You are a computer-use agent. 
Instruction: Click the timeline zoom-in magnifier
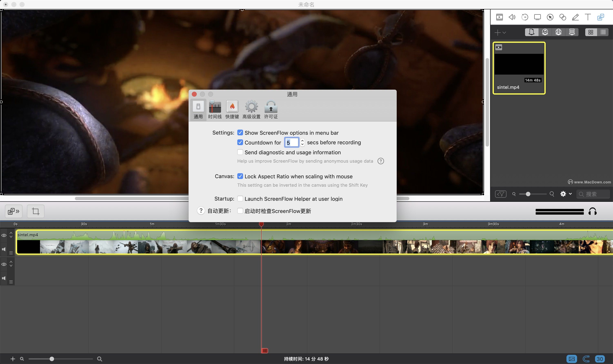[99, 359]
